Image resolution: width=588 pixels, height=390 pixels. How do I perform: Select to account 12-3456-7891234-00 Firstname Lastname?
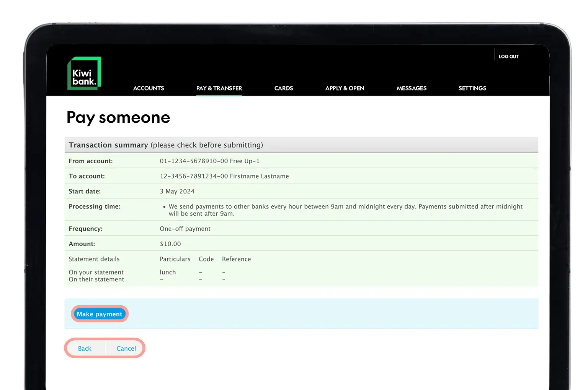point(224,176)
